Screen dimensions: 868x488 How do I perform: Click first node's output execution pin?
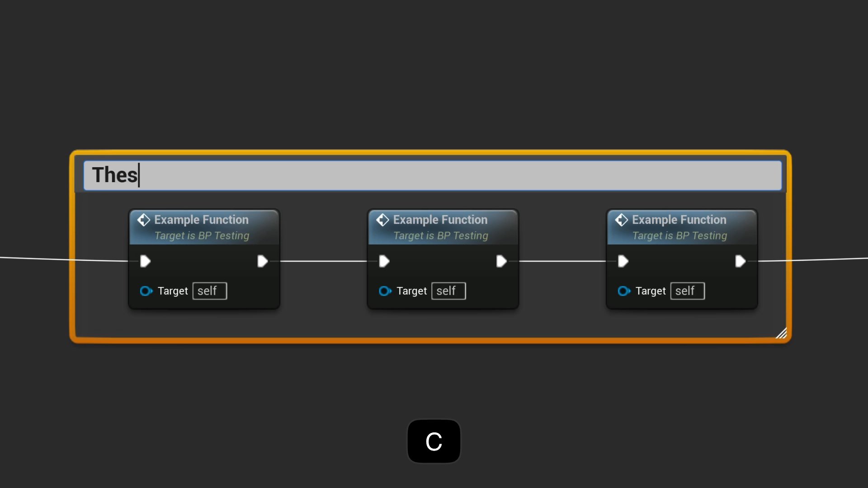pyautogui.click(x=263, y=261)
